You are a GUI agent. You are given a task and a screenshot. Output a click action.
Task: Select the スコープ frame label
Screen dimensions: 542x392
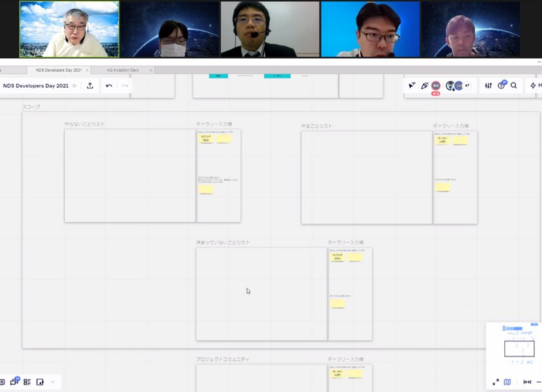point(31,107)
